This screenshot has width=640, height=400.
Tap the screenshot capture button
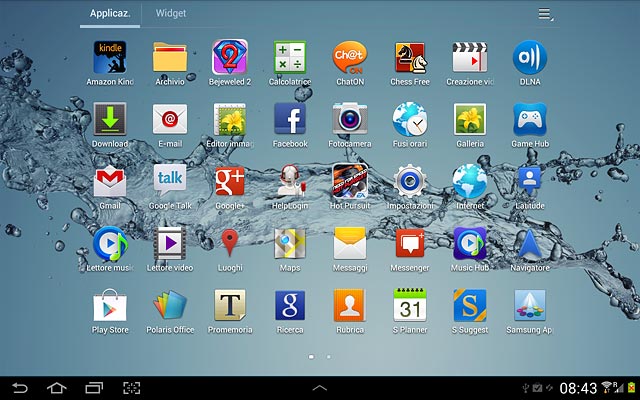click(x=132, y=388)
